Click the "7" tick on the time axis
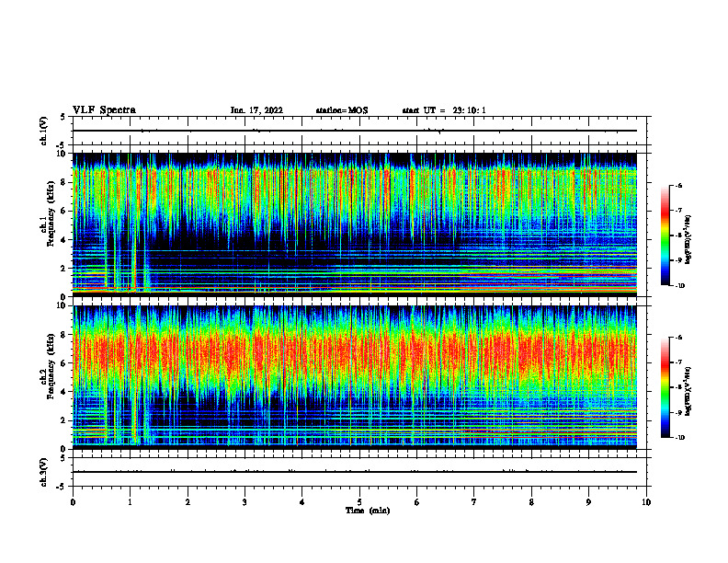This screenshot has height=563, width=728. pyautogui.click(x=474, y=502)
